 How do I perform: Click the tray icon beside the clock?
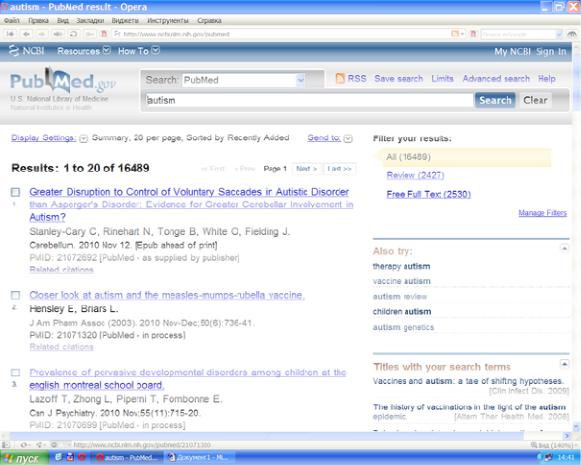point(548,458)
